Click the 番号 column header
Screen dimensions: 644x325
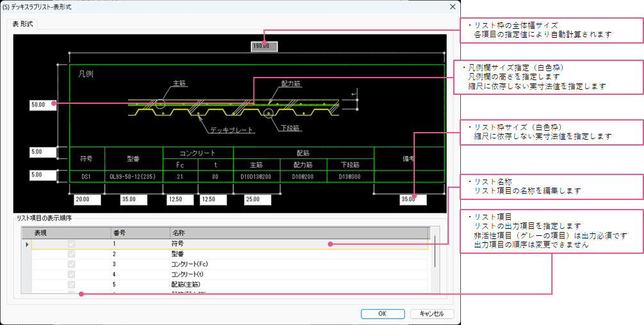140,233
